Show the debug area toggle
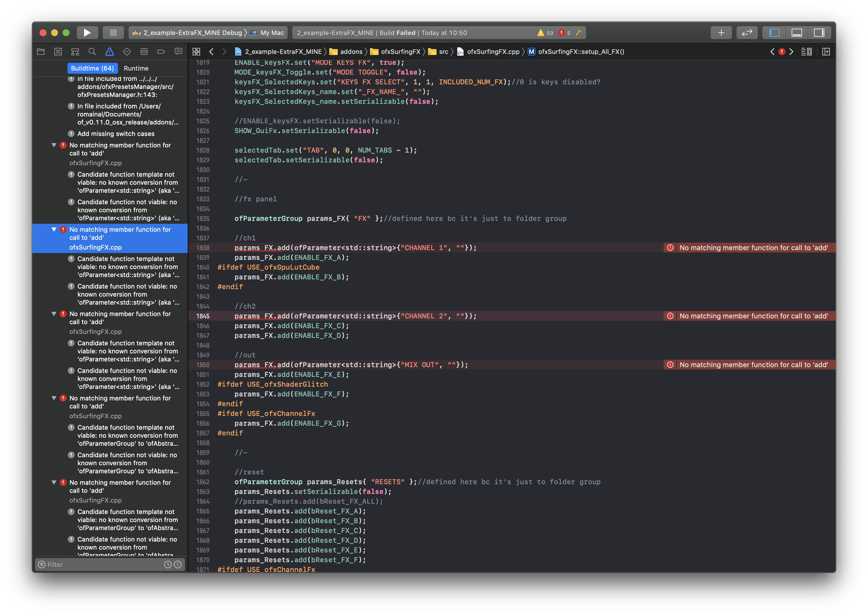 click(797, 33)
